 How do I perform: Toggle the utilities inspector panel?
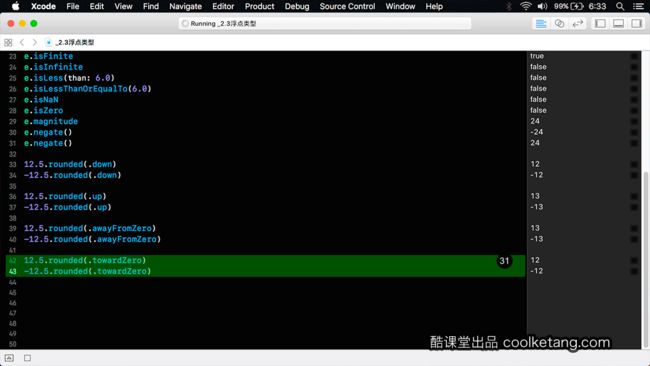pyautogui.click(x=636, y=24)
